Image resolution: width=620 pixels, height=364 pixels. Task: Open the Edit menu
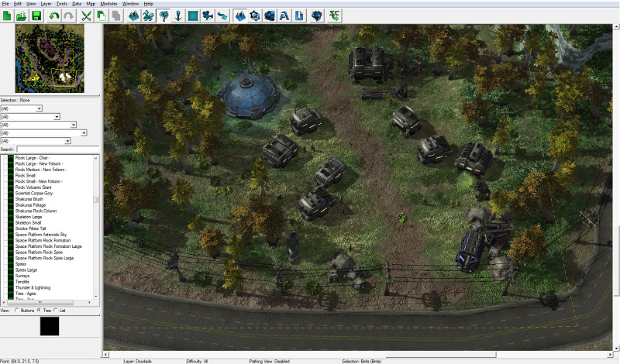pyautogui.click(x=18, y=4)
